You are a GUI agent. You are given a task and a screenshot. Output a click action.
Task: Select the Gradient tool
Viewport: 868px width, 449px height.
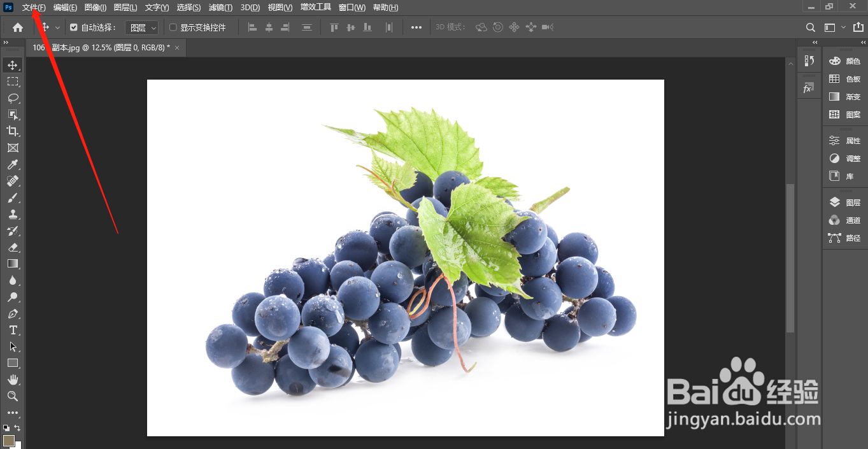pos(13,264)
